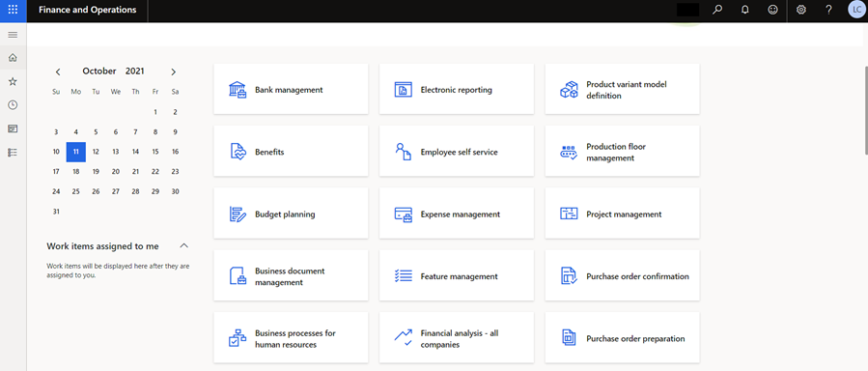Open Recent clock icon in sidebar
Image resolution: width=868 pixels, height=371 pixels.
(x=13, y=105)
